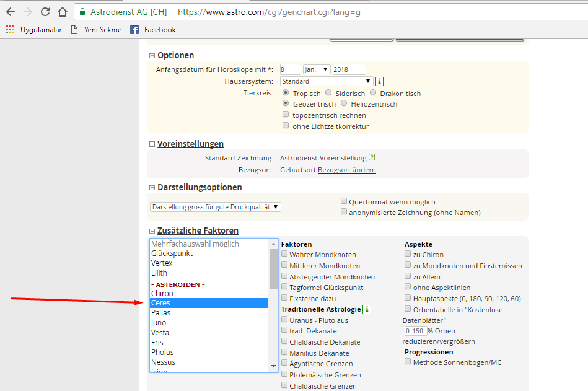Click the green secure padlock icon
The height and width of the screenshot is (391, 588).
click(82, 12)
